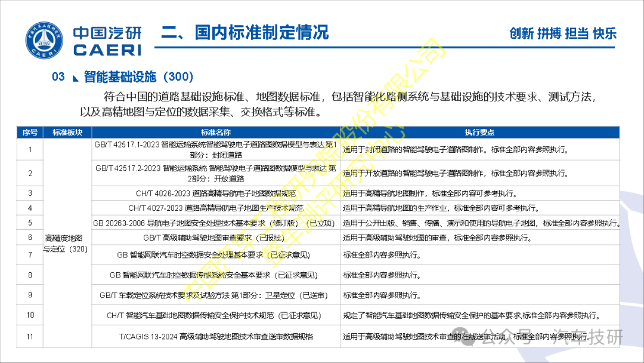The width and height of the screenshot is (644, 363).
Task: Select CH/T 智能汽车基础地图数据传输安全保护技术规范
Action: [x=214, y=315]
